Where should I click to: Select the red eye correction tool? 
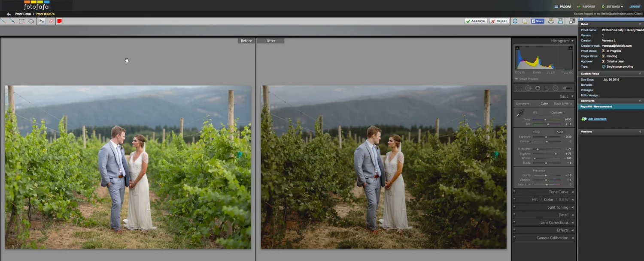[x=538, y=88]
